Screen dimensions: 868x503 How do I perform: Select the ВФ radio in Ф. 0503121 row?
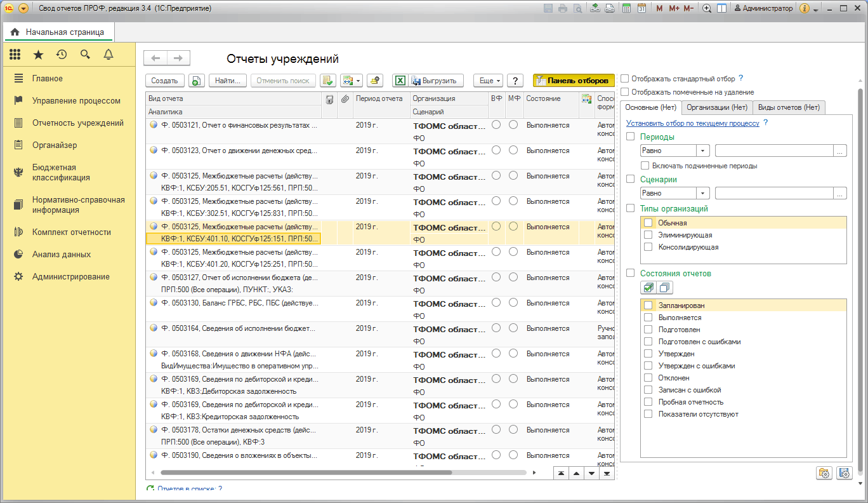click(x=496, y=125)
